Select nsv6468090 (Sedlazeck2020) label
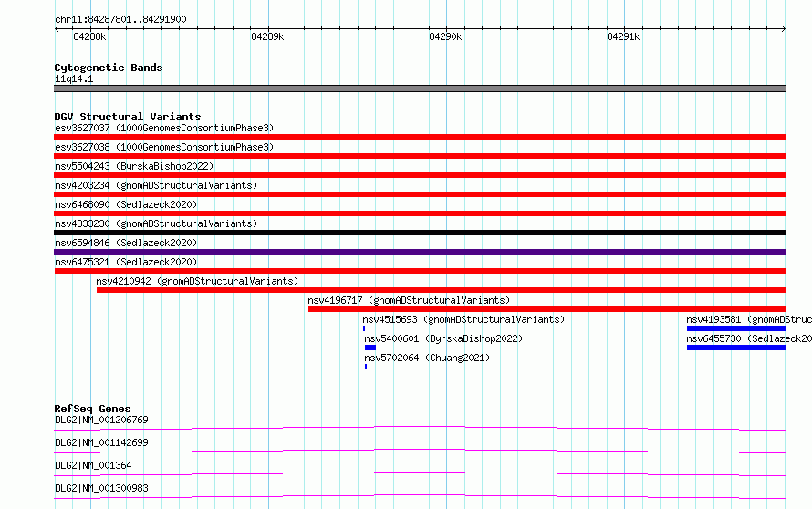The width and height of the screenshot is (812, 509). pyautogui.click(x=126, y=204)
